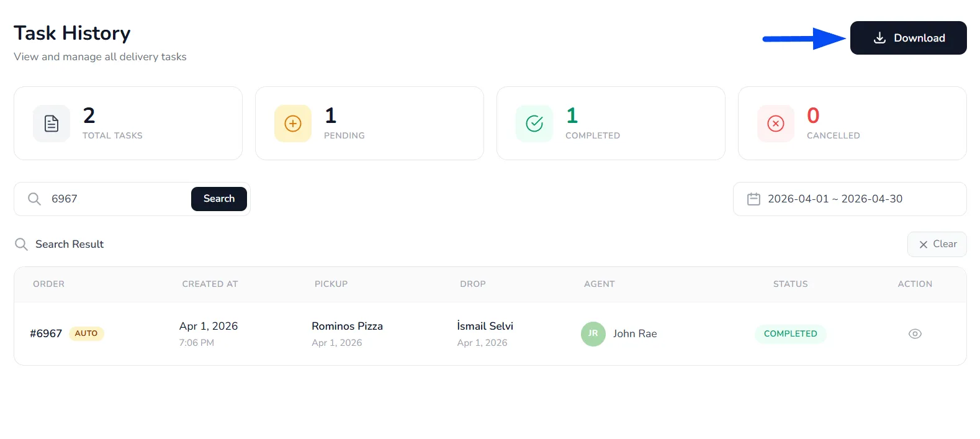Clear the search results
The image size is (980, 439).
[937, 244]
